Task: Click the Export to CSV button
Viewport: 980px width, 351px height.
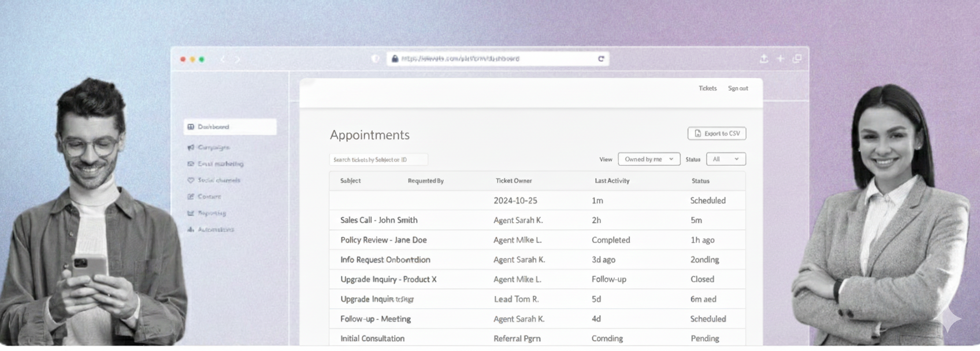Action: [x=717, y=133]
